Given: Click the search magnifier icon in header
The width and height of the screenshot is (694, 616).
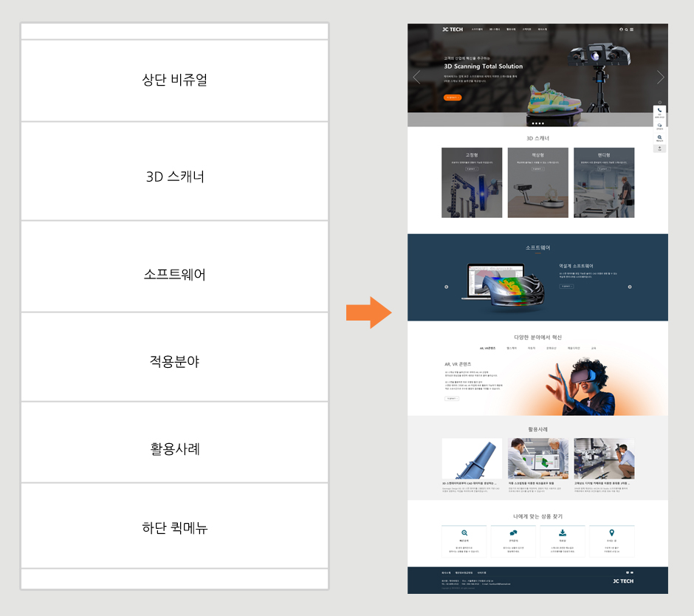Looking at the screenshot, I should [x=626, y=30].
